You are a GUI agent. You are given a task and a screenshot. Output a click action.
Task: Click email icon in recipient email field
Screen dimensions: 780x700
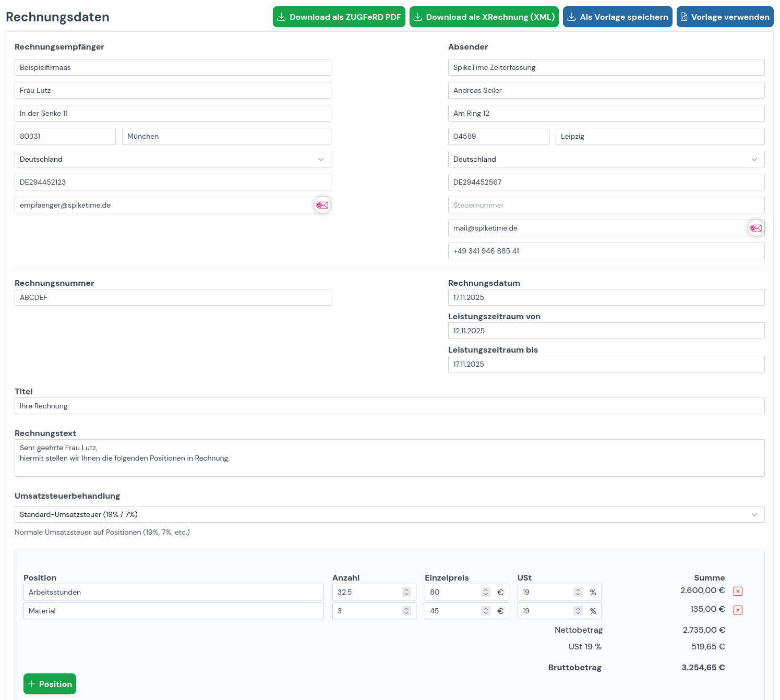tap(322, 205)
